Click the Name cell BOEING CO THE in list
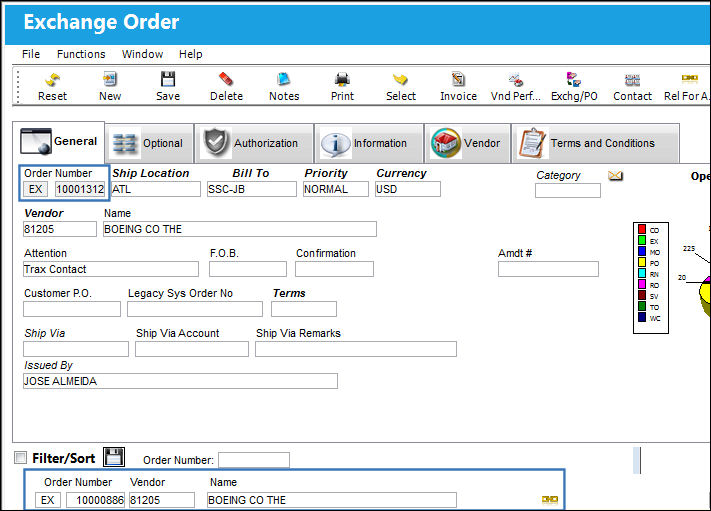This screenshot has width=711, height=511. pyautogui.click(x=331, y=500)
